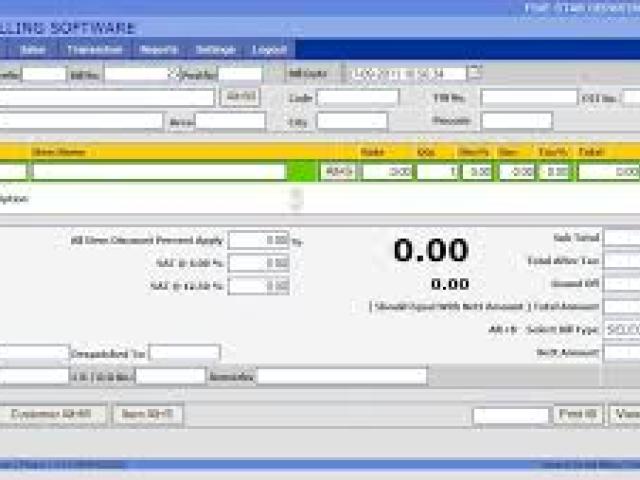Click the long customer name field
This screenshot has height=480, width=640.
click(107, 98)
